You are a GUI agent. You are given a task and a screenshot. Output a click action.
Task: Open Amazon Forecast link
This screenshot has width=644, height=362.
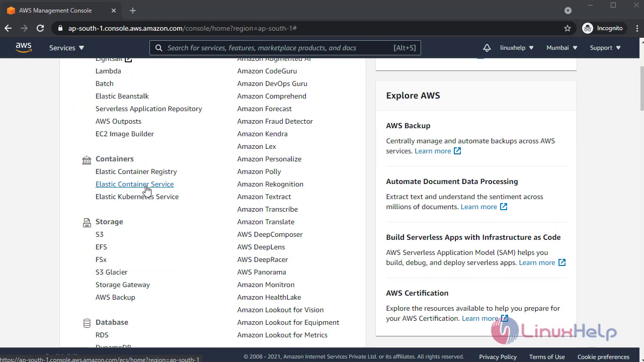coord(265,109)
